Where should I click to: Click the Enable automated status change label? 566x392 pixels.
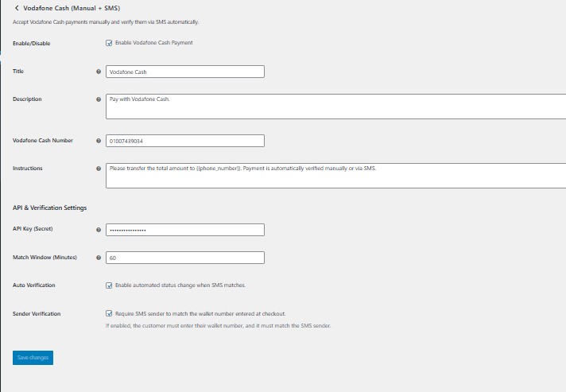tap(180, 285)
